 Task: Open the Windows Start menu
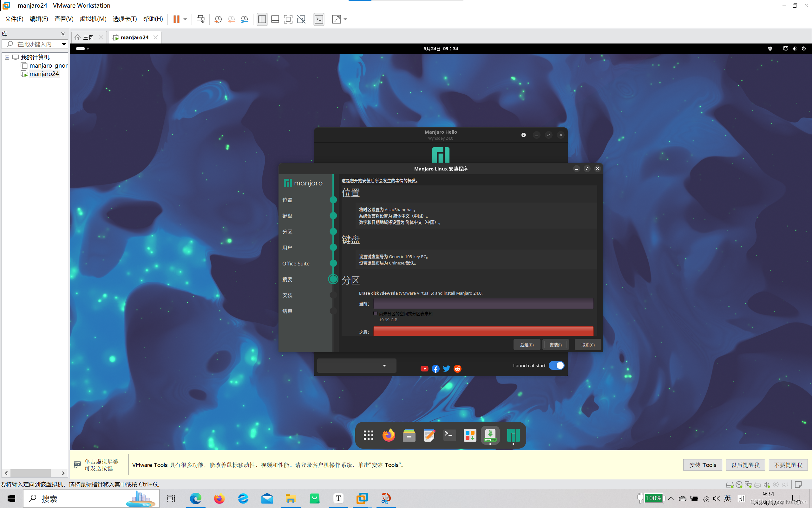11,498
